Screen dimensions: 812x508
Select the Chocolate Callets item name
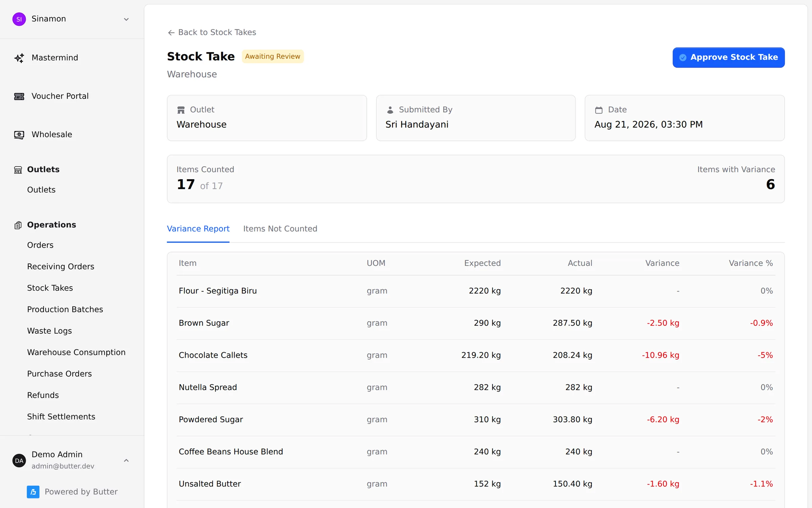(x=213, y=355)
